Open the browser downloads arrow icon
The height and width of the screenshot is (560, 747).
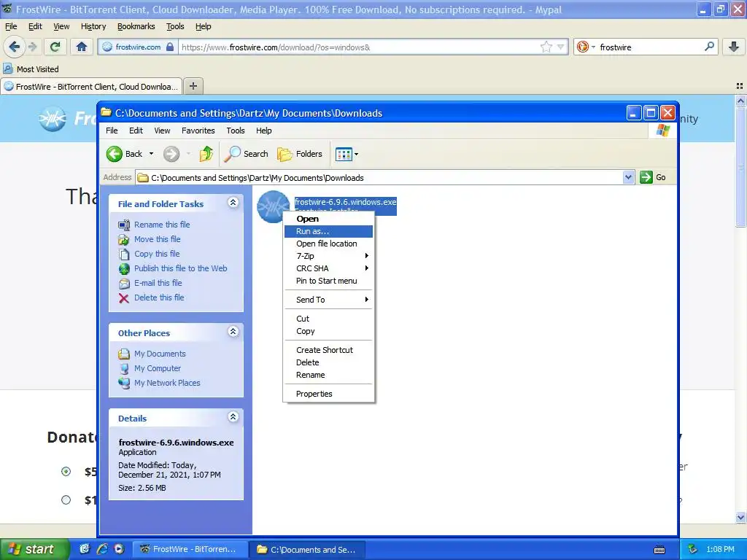click(734, 47)
